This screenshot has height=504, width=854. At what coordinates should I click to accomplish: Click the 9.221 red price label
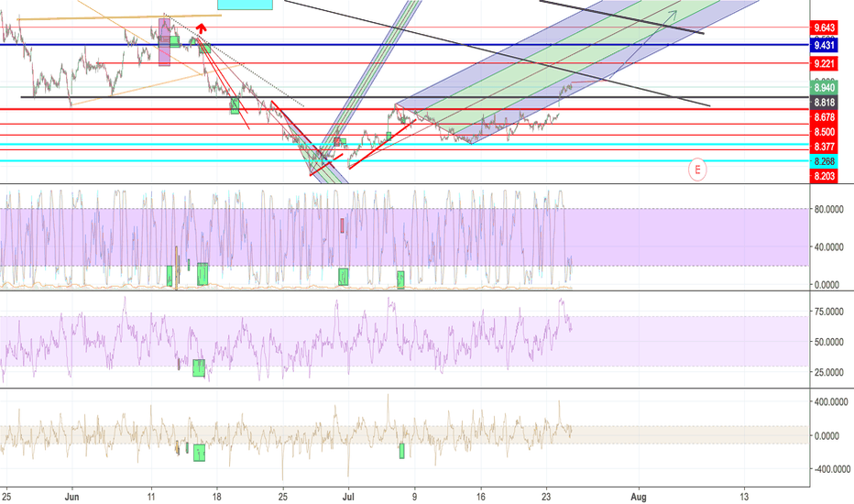pos(824,63)
